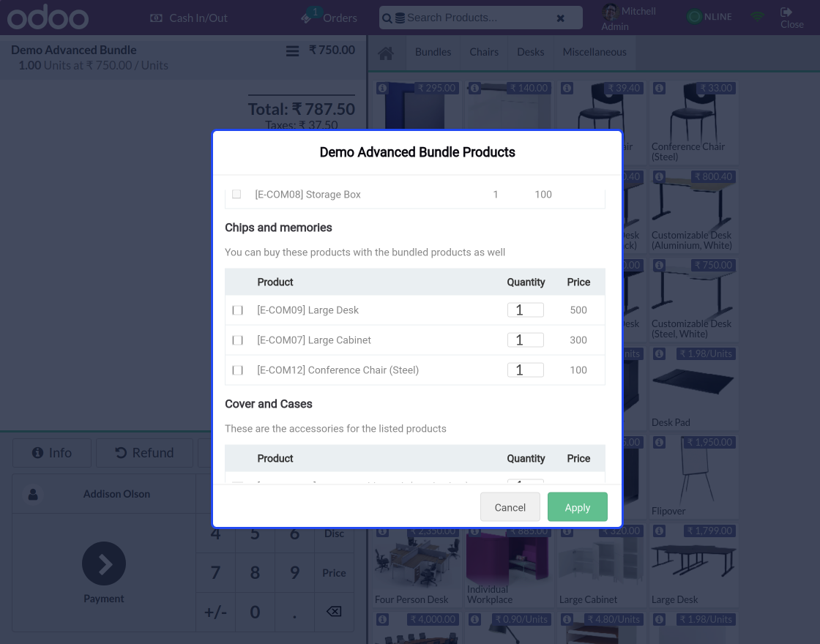Viewport: 820px width, 644px height.
Task: Add Customizable Desk (Steel, White) product
Action: pos(693,299)
